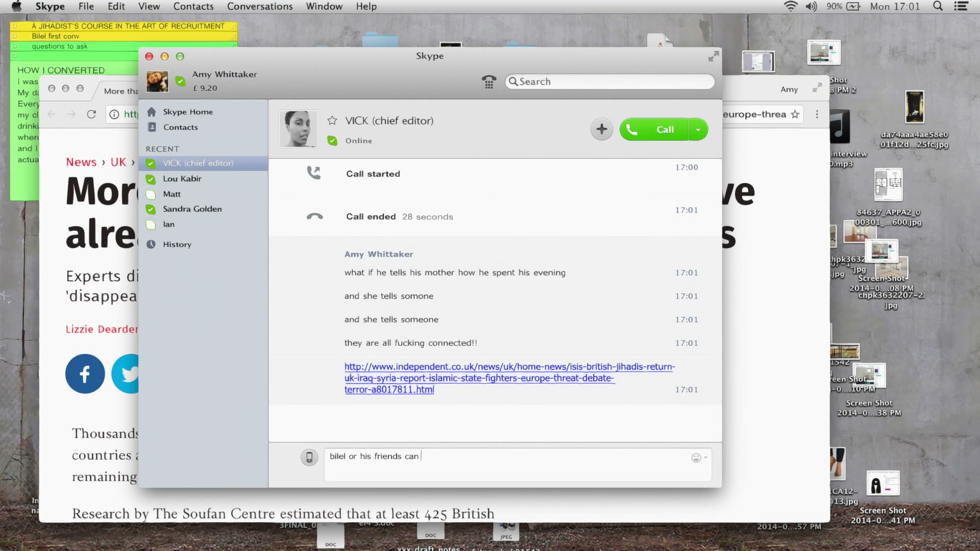
Task: Click Matt's offline status indicator
Action: pyautogui.click(x=151, y=194)
